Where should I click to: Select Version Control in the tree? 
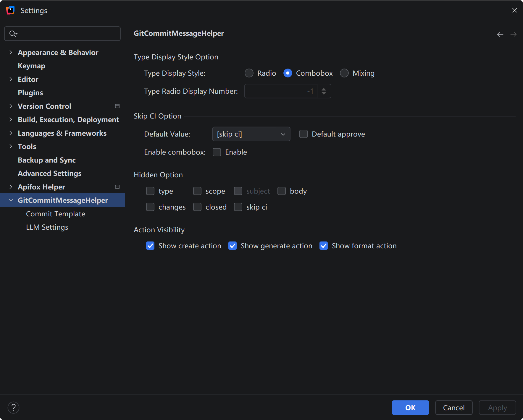(44, 106)
